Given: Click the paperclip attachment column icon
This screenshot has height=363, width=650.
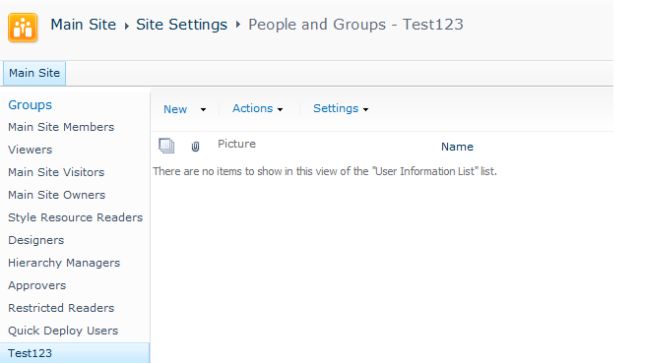Looking at the screenshot, I should point(195,147).
